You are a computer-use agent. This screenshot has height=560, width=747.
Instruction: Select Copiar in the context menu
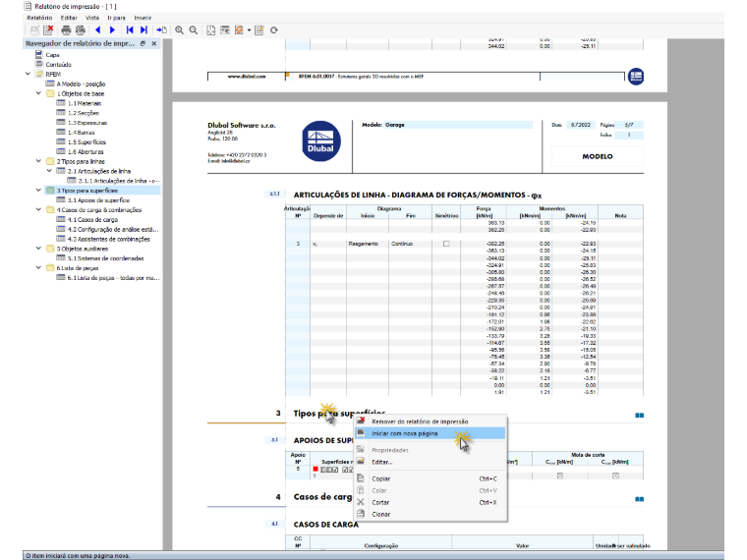coord(431,478)
